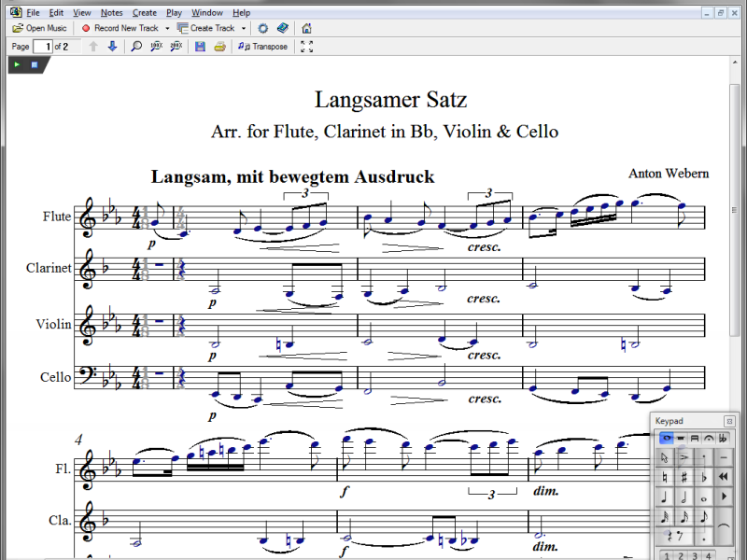Open the File menu
This screenshot has width=747, height=560.
33,13
